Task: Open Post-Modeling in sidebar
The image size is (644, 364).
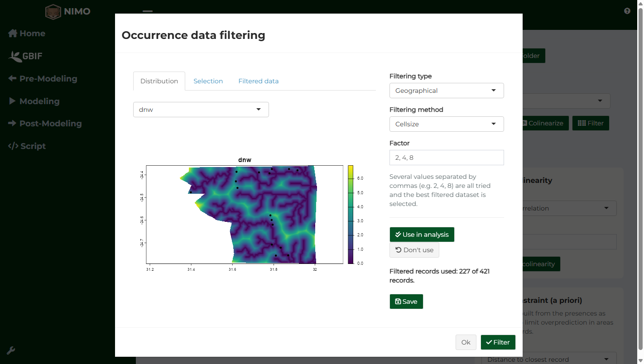Action: pyautogui.click(x=45, y=124)
